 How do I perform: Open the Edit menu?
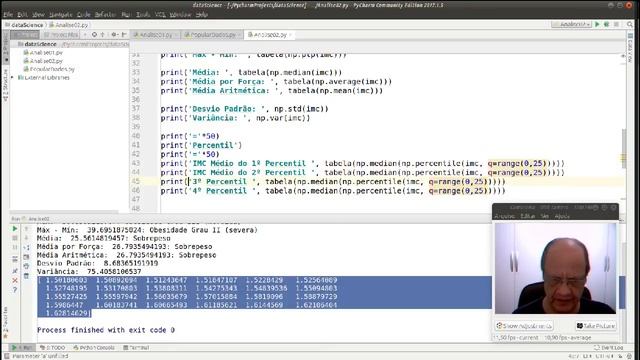22,14
